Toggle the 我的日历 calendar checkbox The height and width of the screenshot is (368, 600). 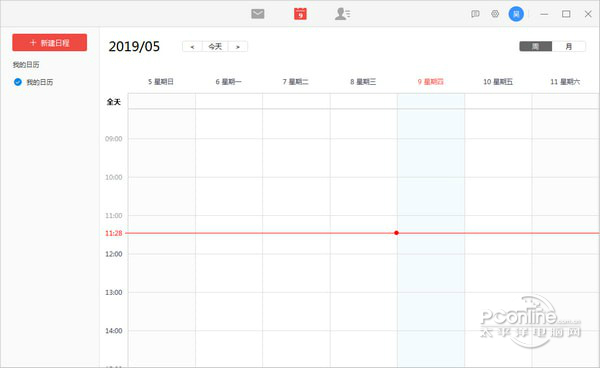coord(18,82)
